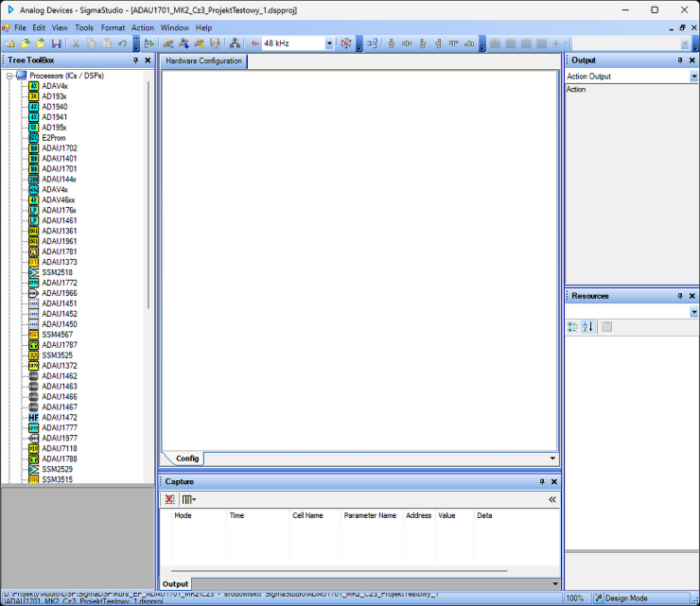This screenshot has height=606, width=700.
Task: Open the Tools menu
Action: tap(84, 27)
